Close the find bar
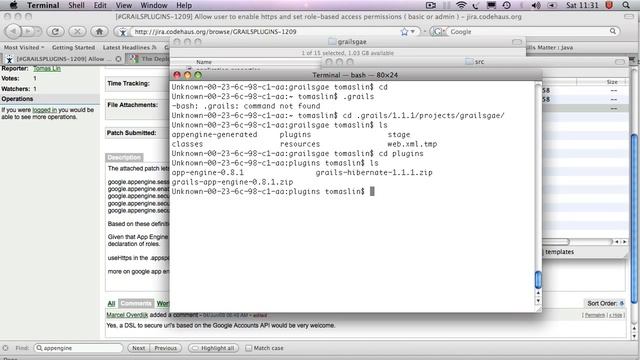The width and height of the screenshot is (640, 360). tap(5, 348)
